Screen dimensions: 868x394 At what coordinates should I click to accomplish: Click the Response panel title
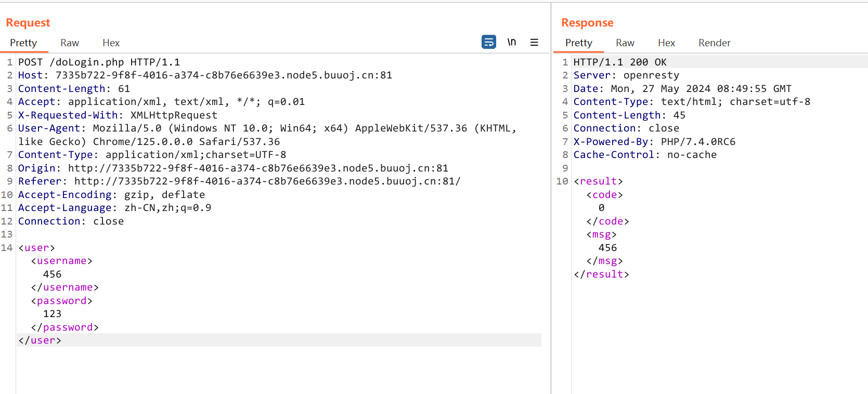point(587,22)
